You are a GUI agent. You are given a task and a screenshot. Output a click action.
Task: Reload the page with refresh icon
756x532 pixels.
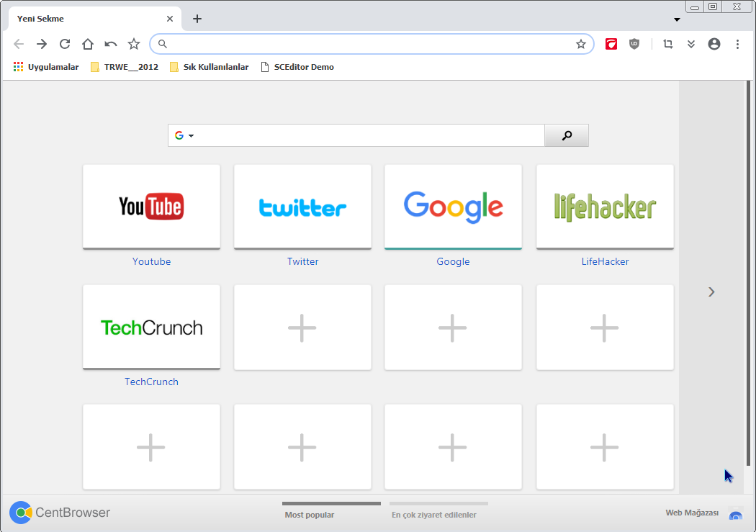point(65,45)
